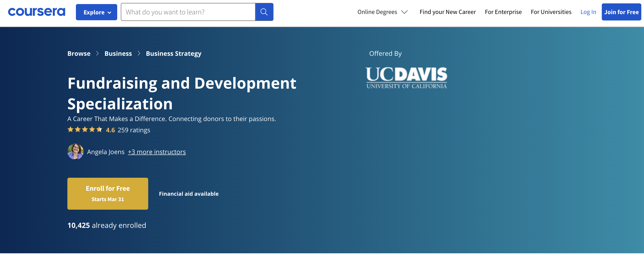This screenshot has height=256, width=644.
Task: Open For Universities page
Action: point(551,12)
